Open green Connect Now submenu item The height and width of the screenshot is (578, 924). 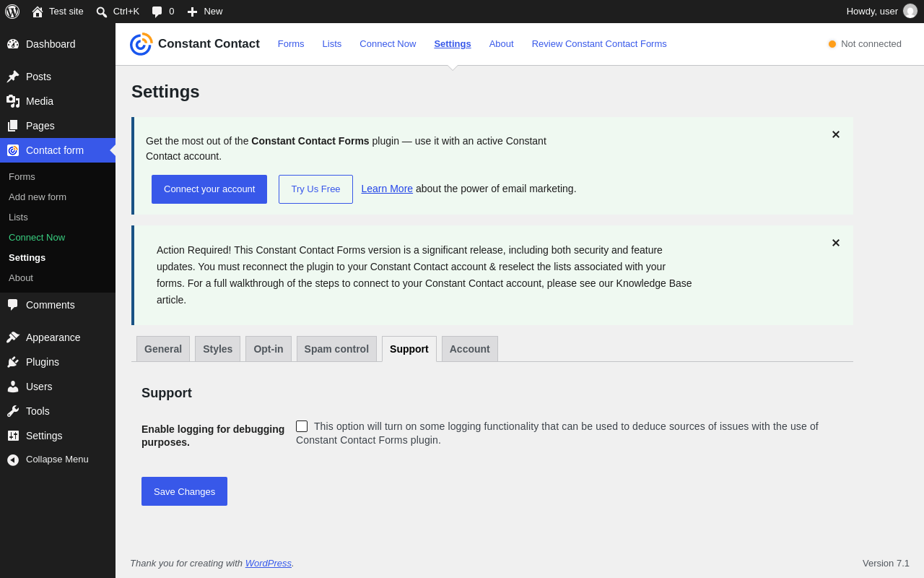(x=37, y=237)
